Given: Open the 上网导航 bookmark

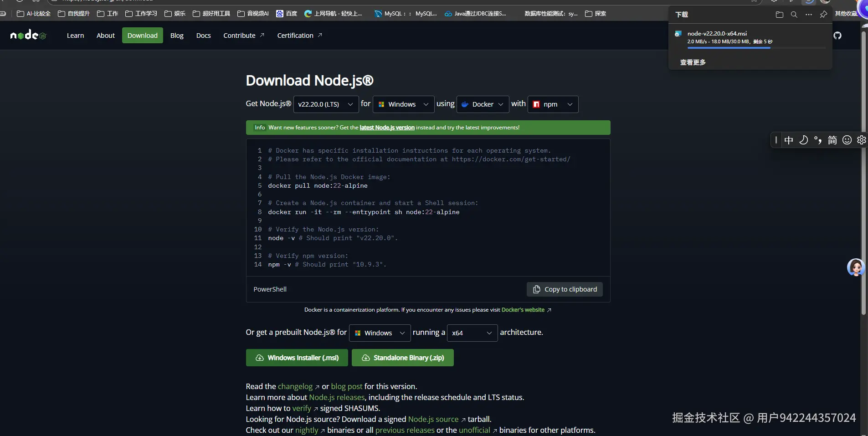Looking at the screenshot, I should 333,14.
